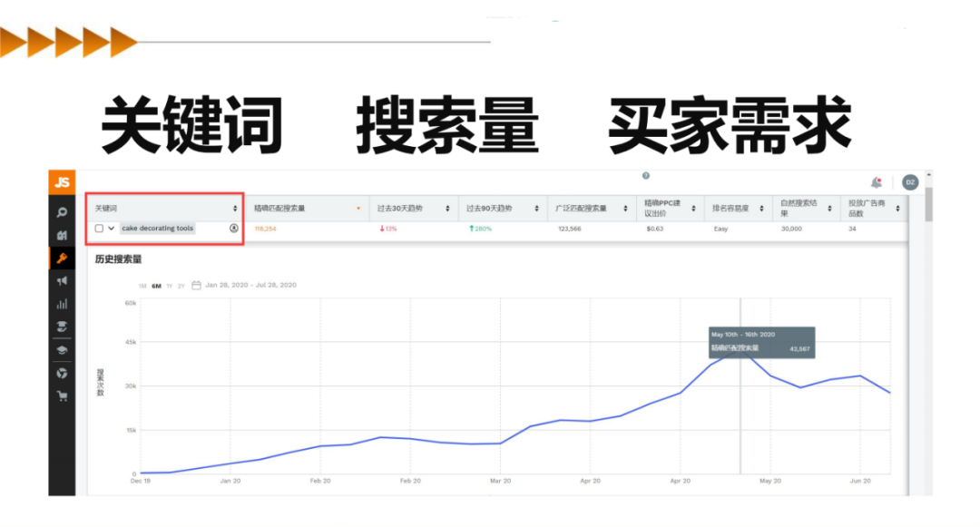
Task: Sort by 关键词 column arrows
Action: 235,209
